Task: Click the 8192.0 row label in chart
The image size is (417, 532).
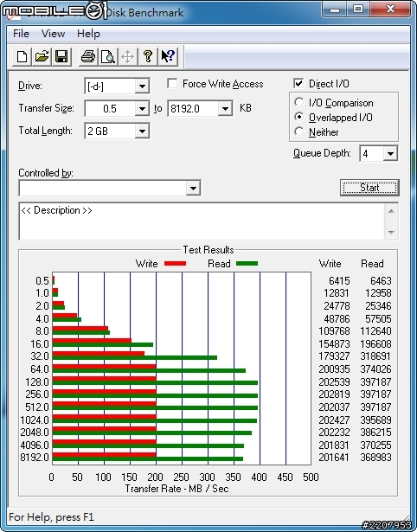Action: click(x=35, y=458)
